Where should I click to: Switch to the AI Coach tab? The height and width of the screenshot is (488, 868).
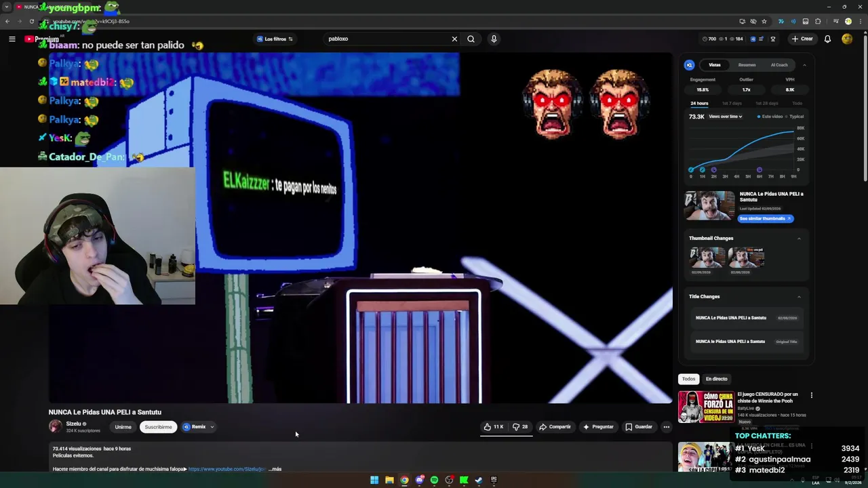pyautogui.click(x=779, y=65)
